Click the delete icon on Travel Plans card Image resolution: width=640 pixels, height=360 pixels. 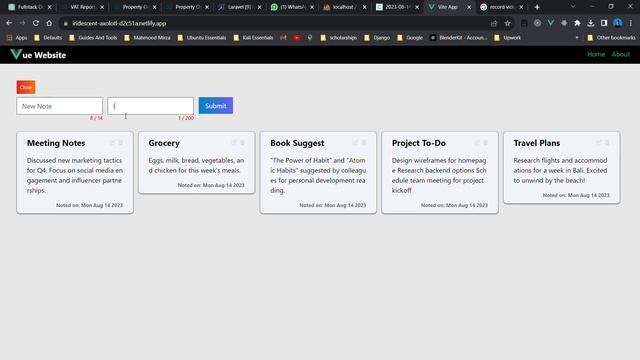click(x=607, y=142)
